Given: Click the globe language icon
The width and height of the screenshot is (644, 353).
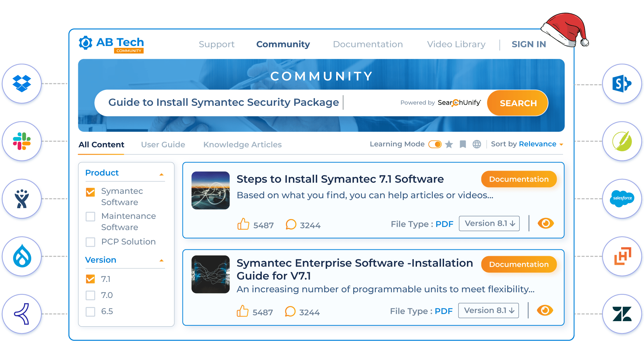Looking at the screenshot, I should 477,144.
